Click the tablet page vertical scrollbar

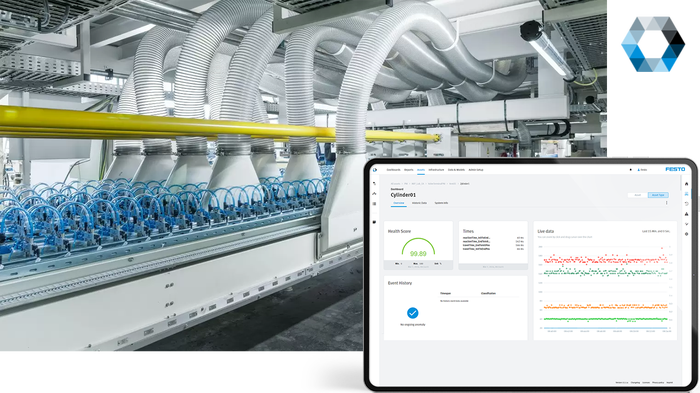point(680,182)
